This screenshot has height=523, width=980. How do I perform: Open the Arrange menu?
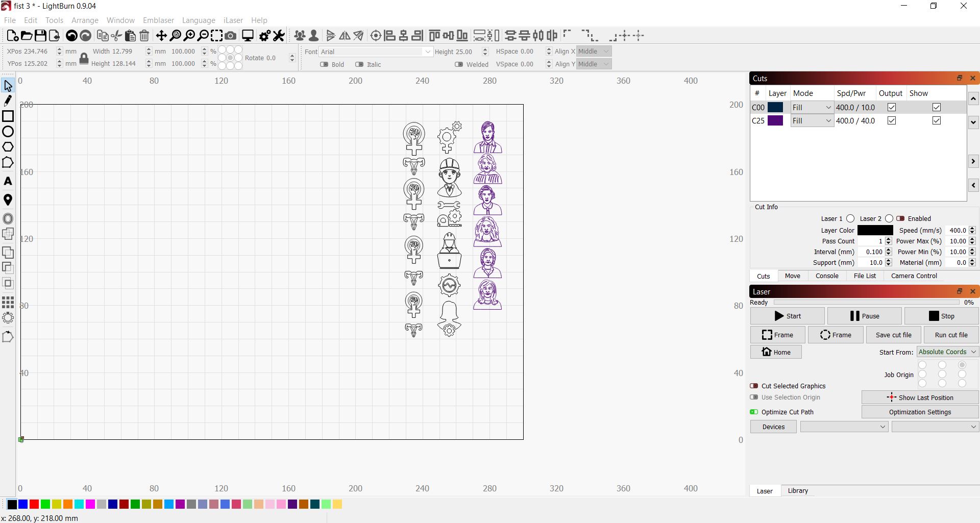pos(85,20)
